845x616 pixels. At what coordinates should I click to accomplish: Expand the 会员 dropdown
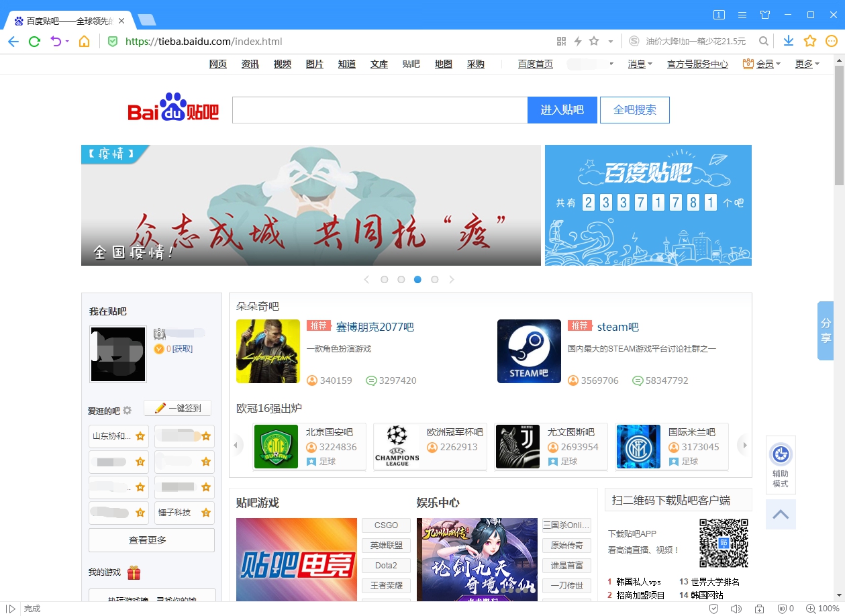coord(762,64)
